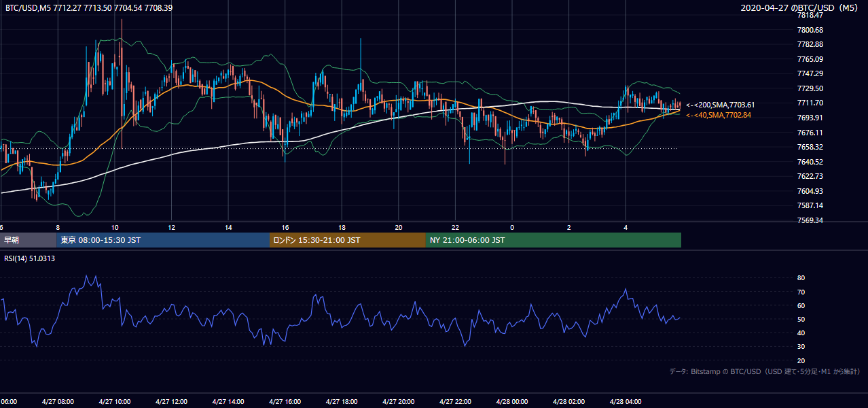This screenshot has width=868, height=408.
Task: Click price axis value 7587.14
Action: click(810, 205)
